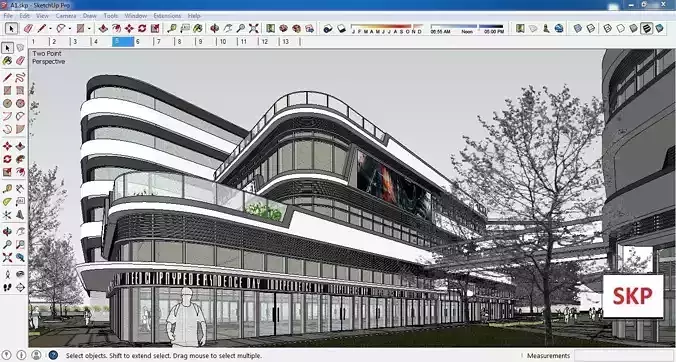Open the Window menu
The image size is (676, 362).
click(136, 16)
